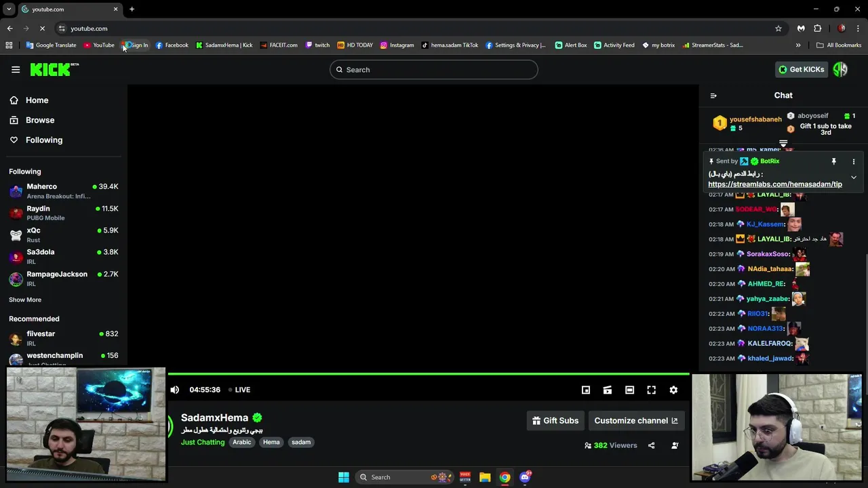
Task: Click KALELFAROQ username in chat
Action: 770,344
